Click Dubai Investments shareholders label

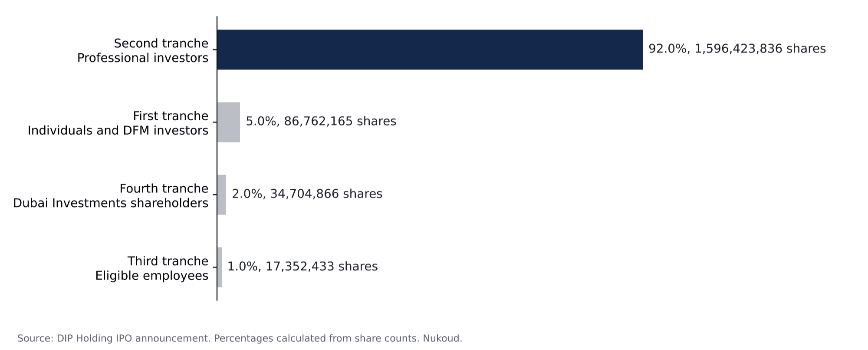pos(111,203)
